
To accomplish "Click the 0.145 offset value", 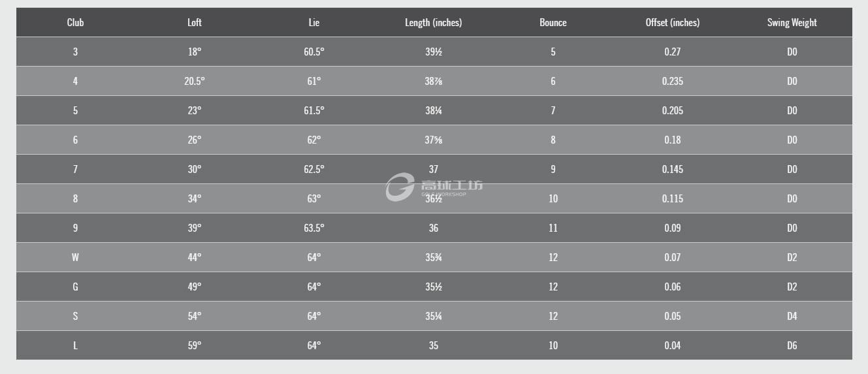I will [x=672, y=169].
